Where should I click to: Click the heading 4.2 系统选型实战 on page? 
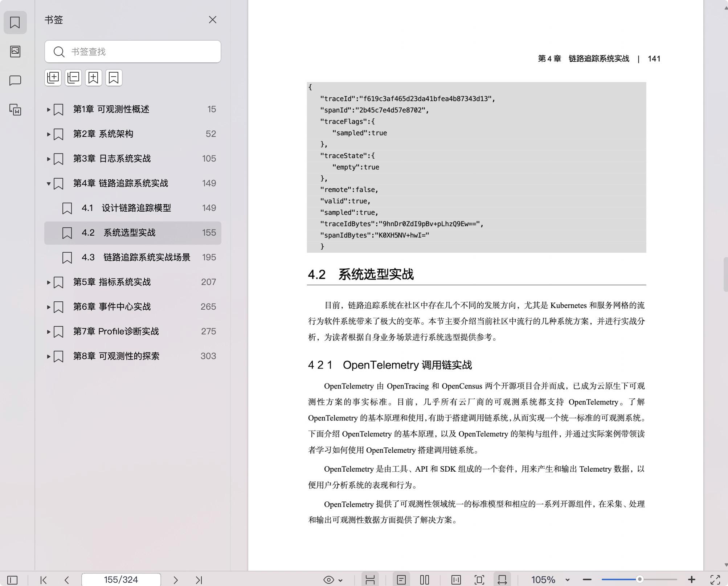click(361, 274)
